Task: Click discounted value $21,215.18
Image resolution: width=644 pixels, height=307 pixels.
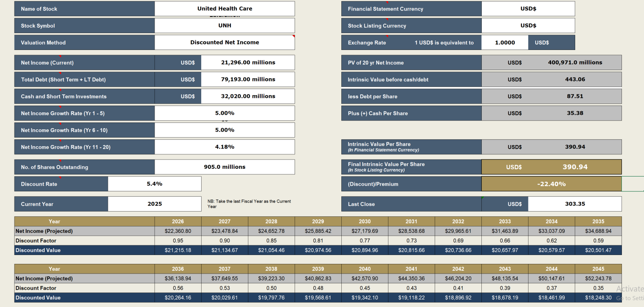Action: point(178,250)
